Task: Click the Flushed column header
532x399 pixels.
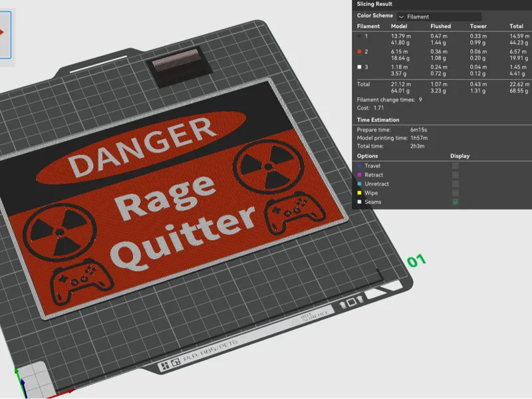Action: click(441, 26)
